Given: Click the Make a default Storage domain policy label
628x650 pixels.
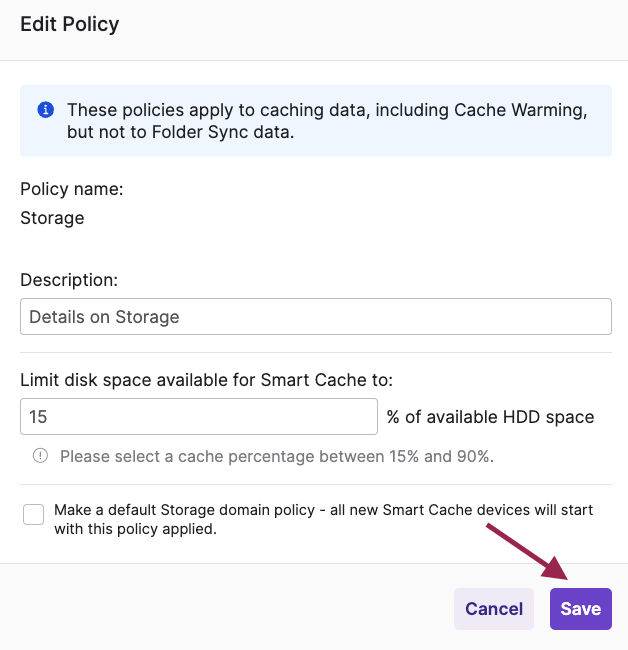Looking at the screenshot, I should tap(323, 510).
